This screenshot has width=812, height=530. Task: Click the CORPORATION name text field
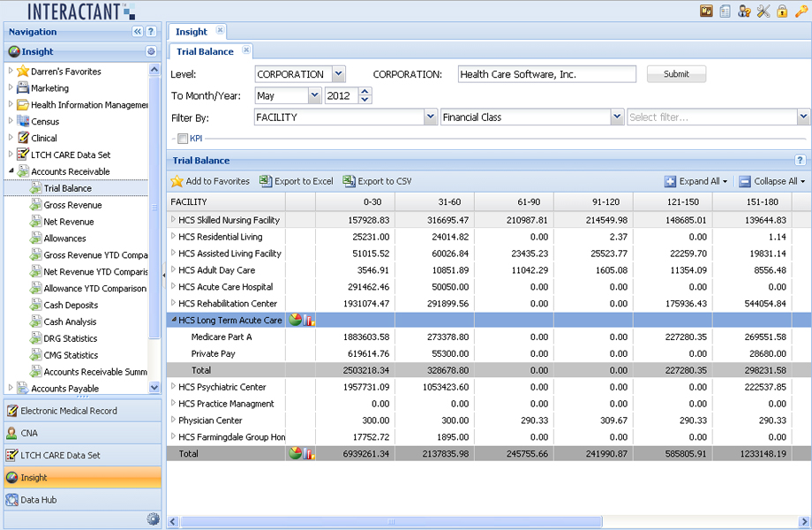(546, 75)
